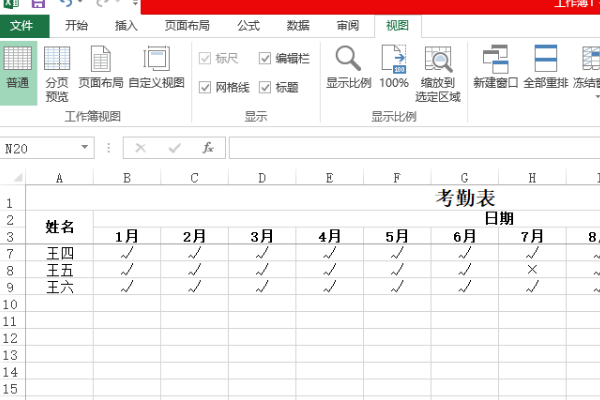
Task: Open the Home (开始) tab
Action: [x=76, y=26]
